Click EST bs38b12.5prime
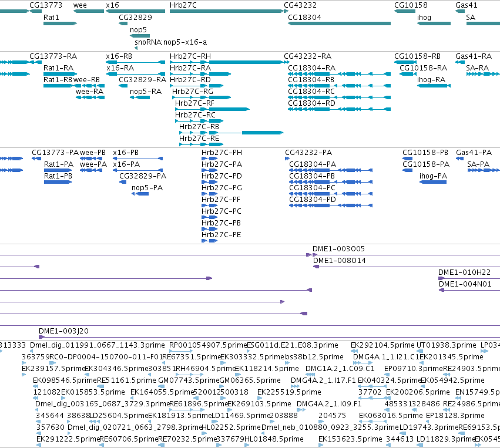Image resolution: width=500 pixels, height=448 pixels. 314,357
